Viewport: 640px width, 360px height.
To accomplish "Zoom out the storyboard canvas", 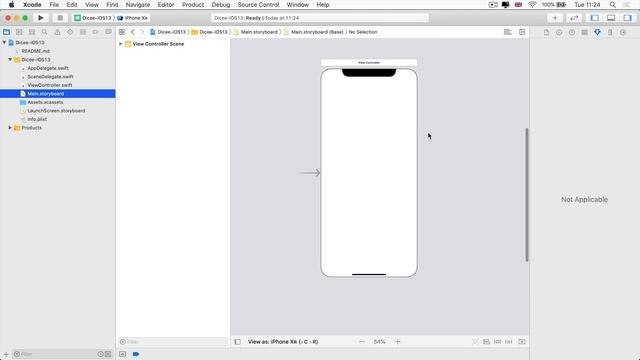I will (x=362, y=342).
